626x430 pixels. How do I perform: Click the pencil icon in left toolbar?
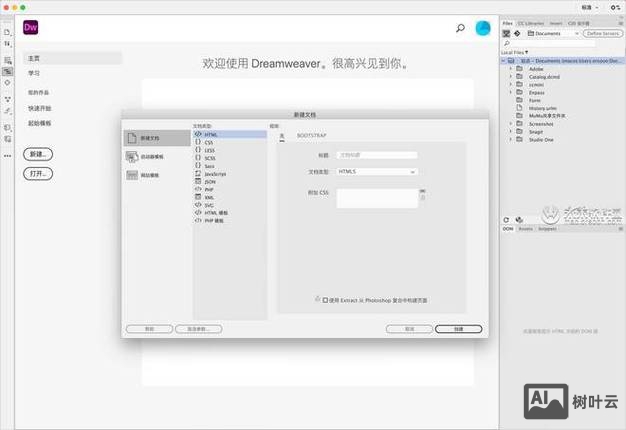(x=7, y=111)
